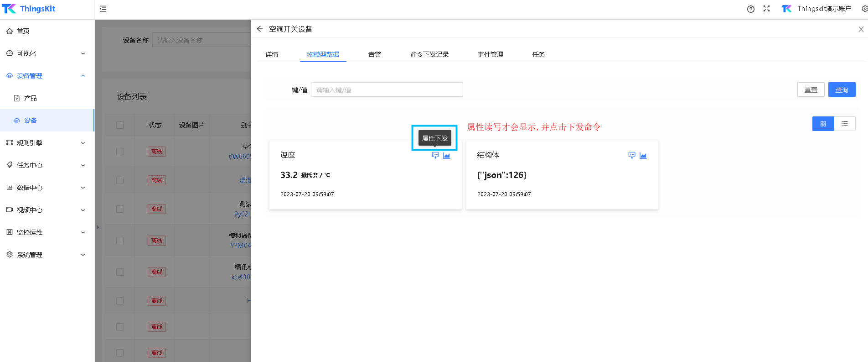Toggle fullscreen mode icon
Image resolution: width=868 pixels, height=362 pixels.
(767, 9)
